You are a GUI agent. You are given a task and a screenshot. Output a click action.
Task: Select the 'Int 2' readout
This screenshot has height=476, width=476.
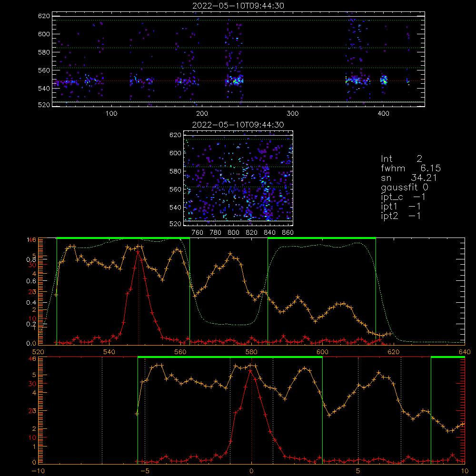[401, 159]
